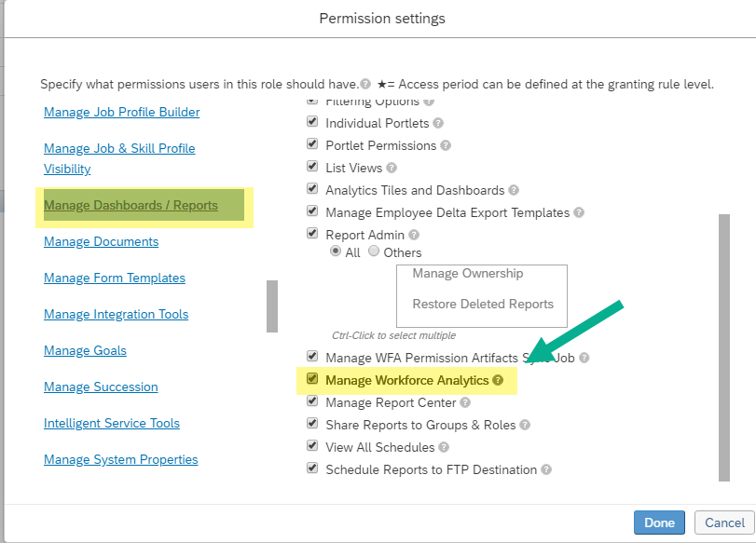
Task: Click the Cancel button
Action: click(x=724, y=523)
